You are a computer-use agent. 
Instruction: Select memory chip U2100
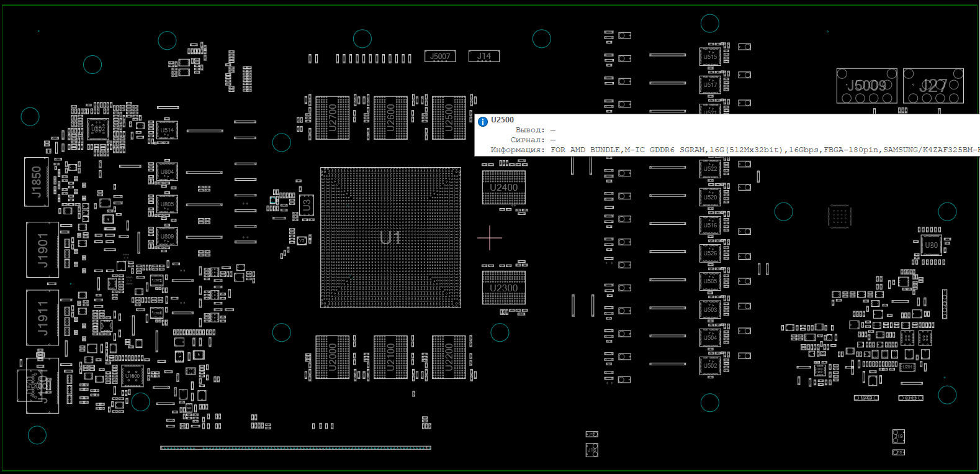click(x=390, y=357)
